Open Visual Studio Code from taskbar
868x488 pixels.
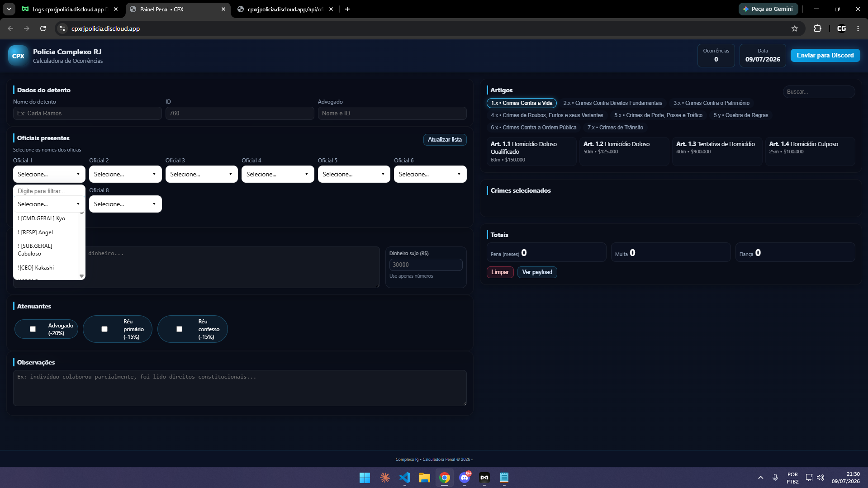(x=405, y=478)
